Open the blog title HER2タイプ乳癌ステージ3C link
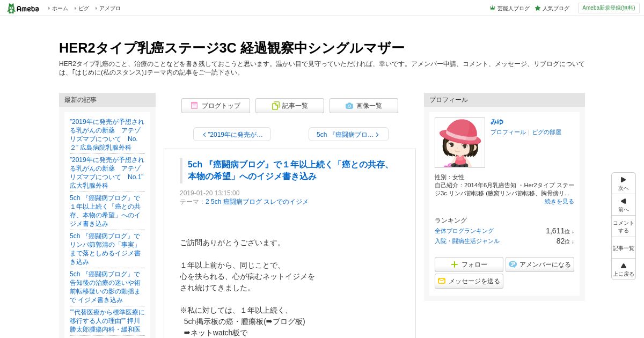 (x=231, y=48)
